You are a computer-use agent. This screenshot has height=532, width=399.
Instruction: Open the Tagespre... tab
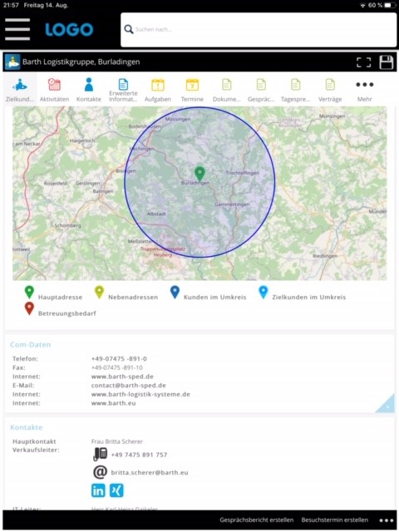tap(296, 90)
